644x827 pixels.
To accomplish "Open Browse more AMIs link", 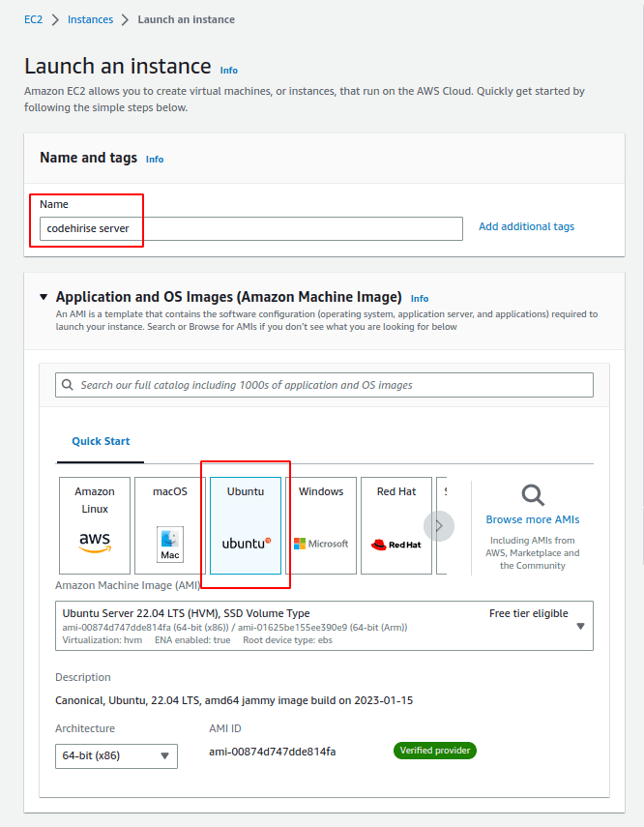I will [x=533, y=519].
